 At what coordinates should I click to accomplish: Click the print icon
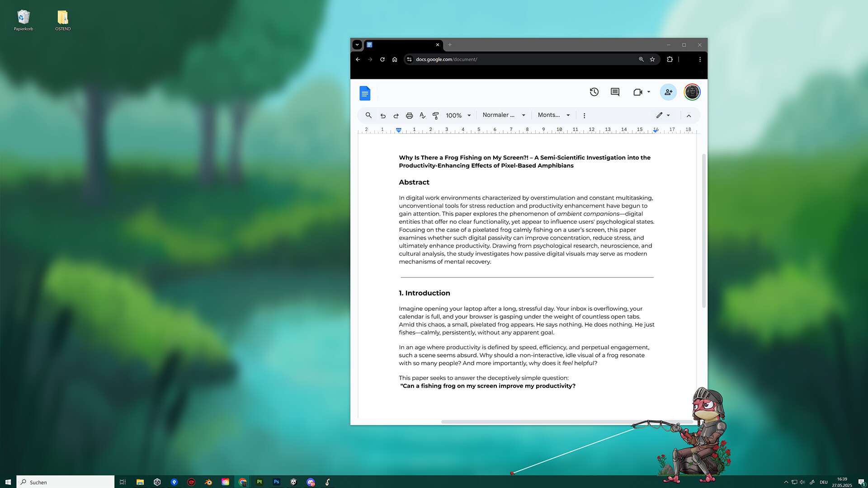click(409, 116)
